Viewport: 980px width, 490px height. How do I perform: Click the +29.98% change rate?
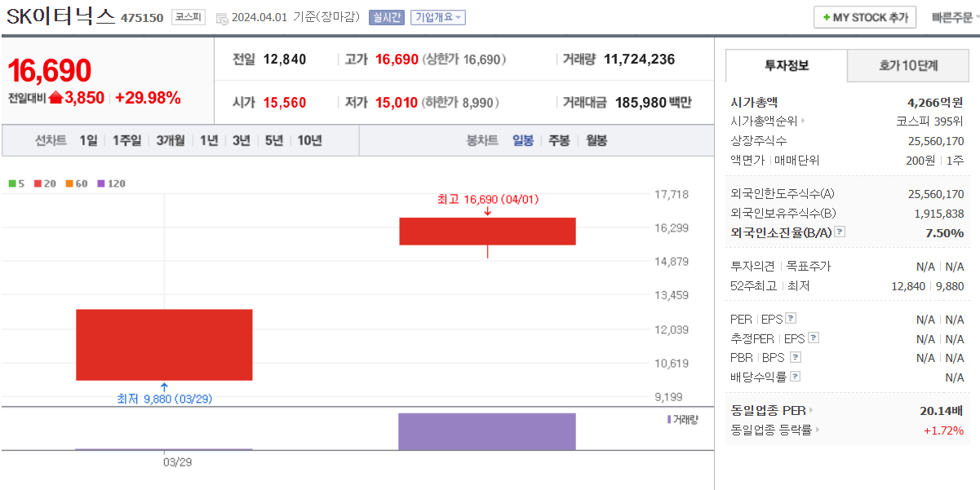(148, 98)
